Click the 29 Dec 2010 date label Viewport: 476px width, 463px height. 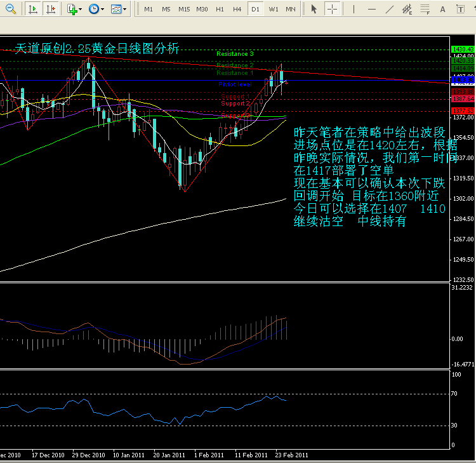point(88,455)
